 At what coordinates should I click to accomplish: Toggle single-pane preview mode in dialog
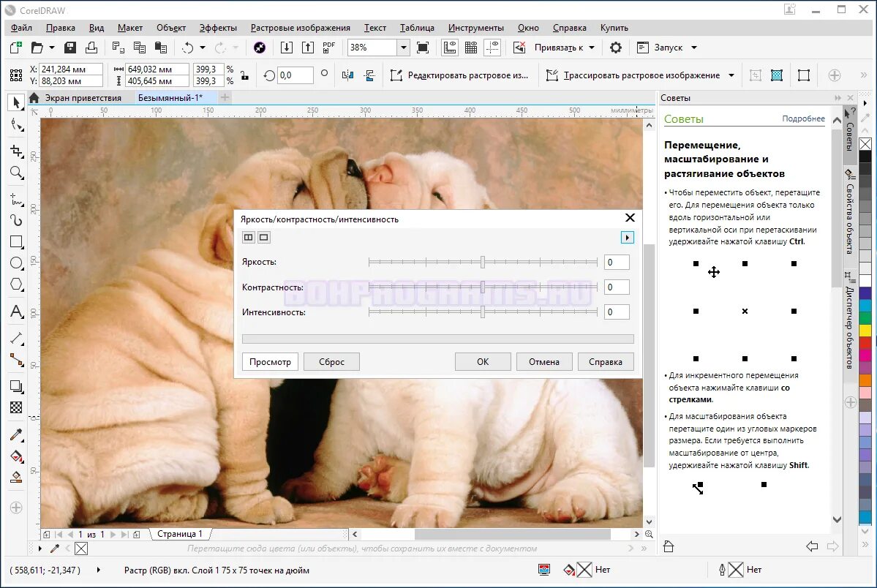pos(264,237)
